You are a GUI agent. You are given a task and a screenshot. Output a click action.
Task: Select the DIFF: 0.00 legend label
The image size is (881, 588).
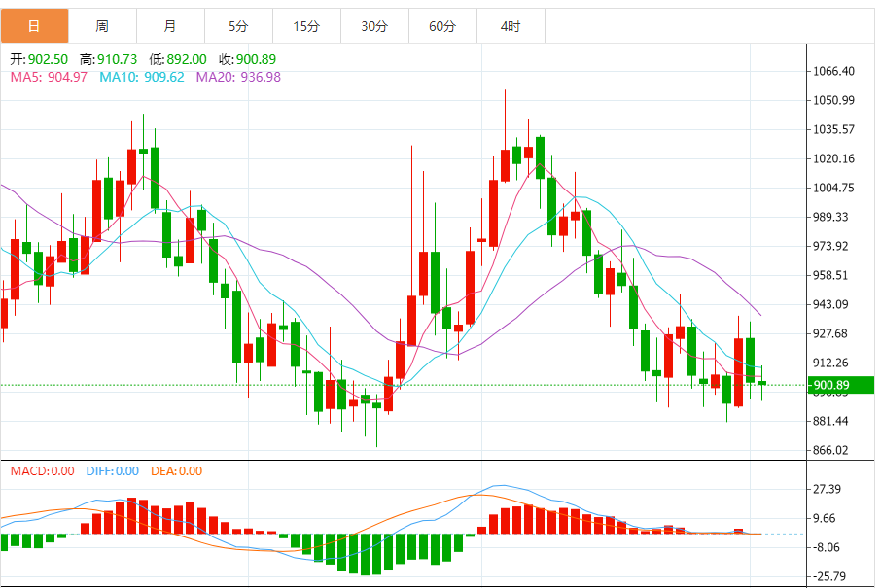point(112,471)
